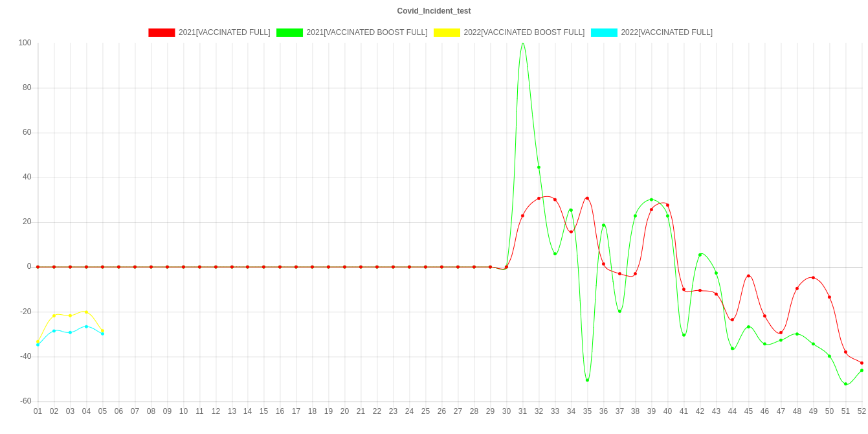Click the yellow 2022 BOOST FULL legend swatch
The height and width of the screenshot is (434, 868).
447,32
